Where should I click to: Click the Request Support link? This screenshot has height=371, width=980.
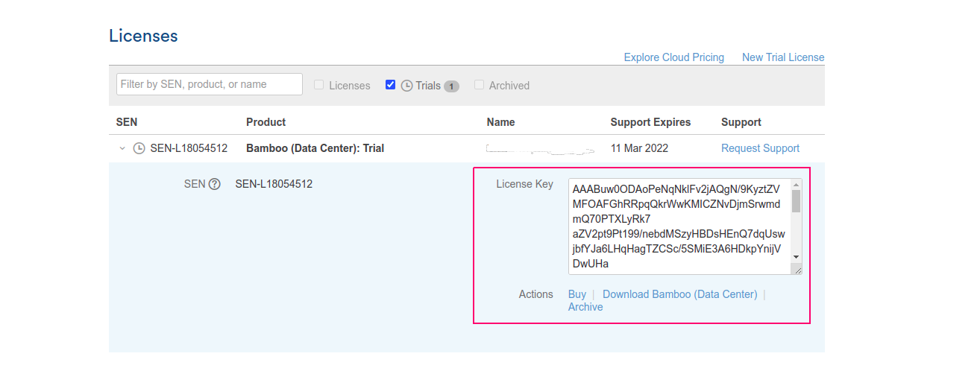point(760,148)
